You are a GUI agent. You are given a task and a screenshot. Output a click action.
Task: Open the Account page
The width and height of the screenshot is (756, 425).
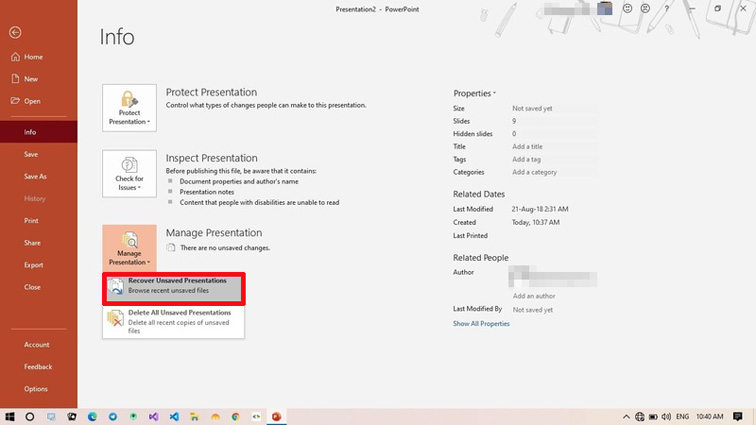(39, 344)
